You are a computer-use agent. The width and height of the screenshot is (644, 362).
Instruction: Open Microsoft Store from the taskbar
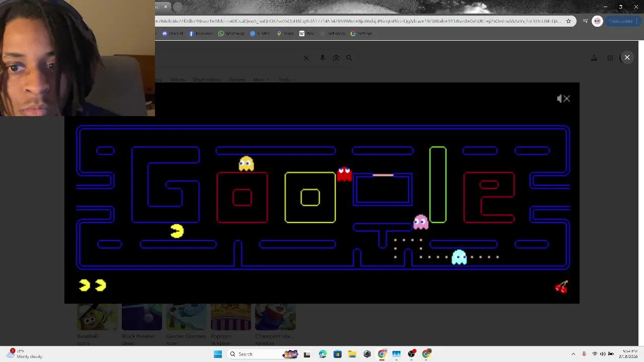(337, 354)
